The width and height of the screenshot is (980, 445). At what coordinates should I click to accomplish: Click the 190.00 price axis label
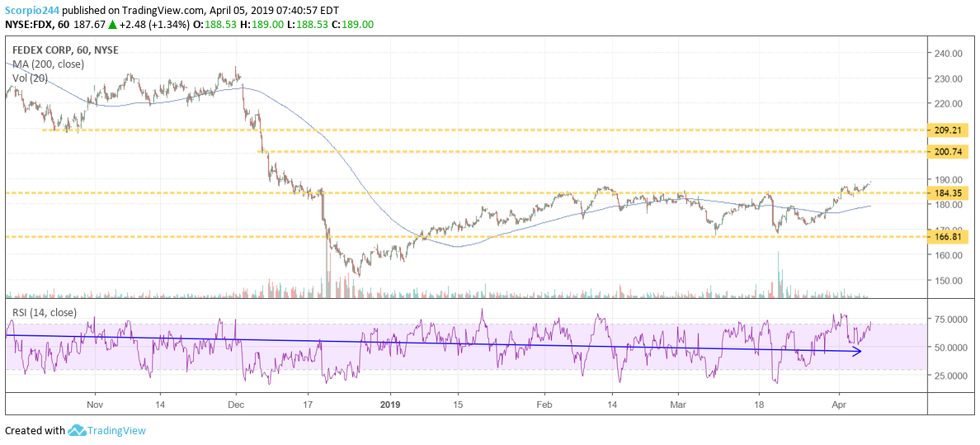coord(949,180)
